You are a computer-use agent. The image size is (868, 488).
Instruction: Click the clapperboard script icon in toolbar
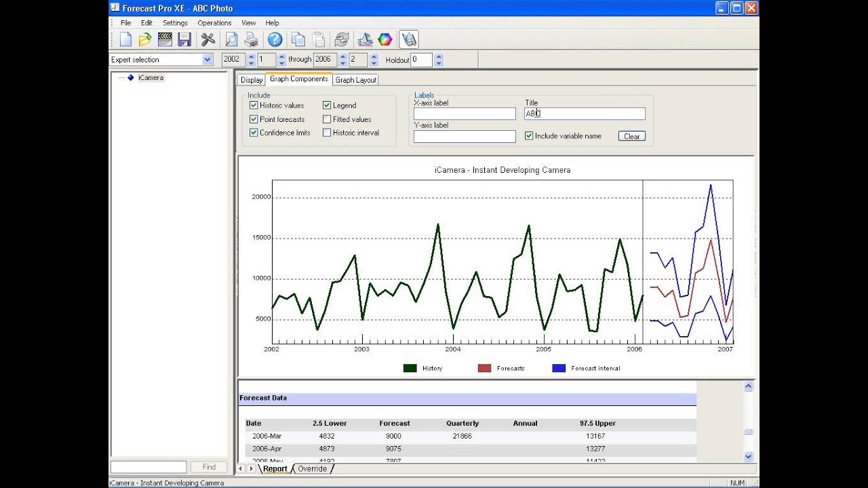pos(165,39)
